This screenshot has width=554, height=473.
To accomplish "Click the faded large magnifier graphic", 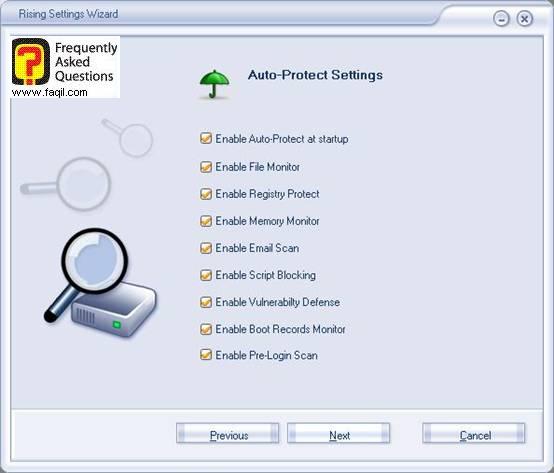I will (x=66, y=184).
